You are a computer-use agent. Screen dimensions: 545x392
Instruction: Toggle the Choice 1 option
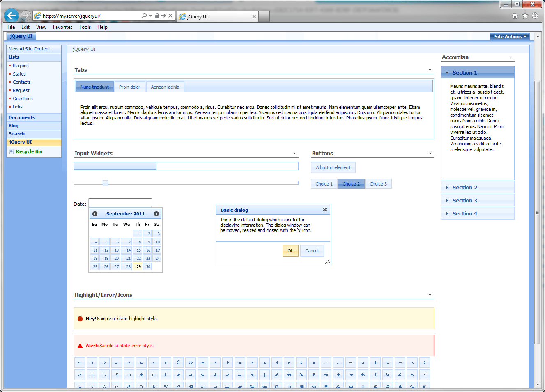coord(324,184)
